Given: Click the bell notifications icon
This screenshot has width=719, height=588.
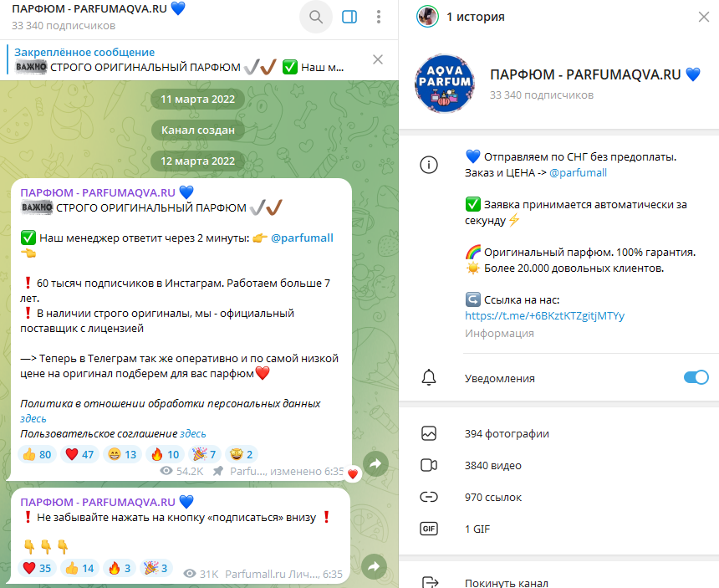Looking at the screenshot, I should [x=429, y=377].
